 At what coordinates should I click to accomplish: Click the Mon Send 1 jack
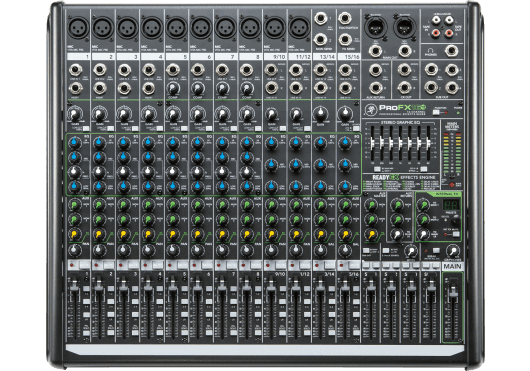click(x=320, y=19)
